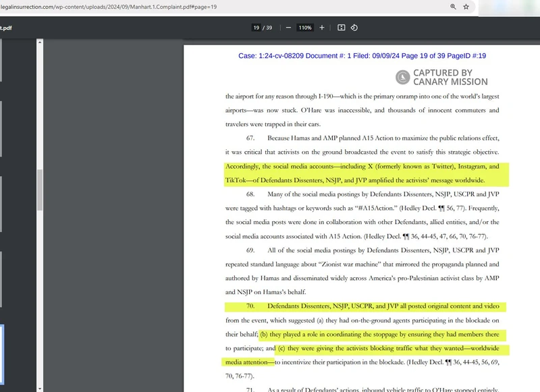540x392 pixels.
Task: Click the fit to page icon
Action: [x=342, y=28]
